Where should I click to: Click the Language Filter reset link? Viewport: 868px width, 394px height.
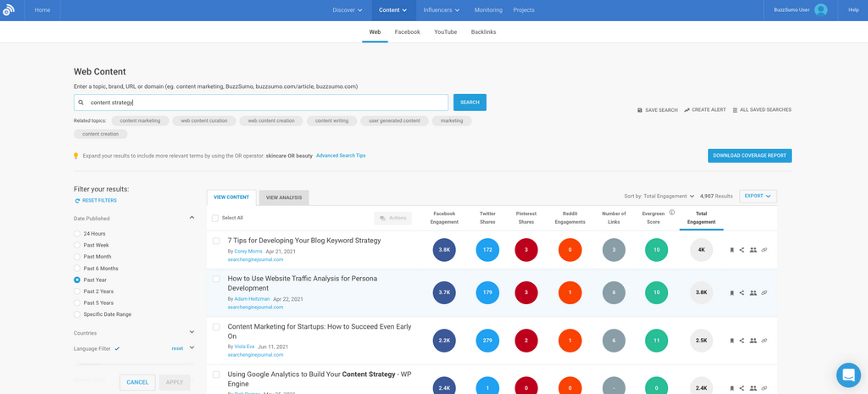click(177, 348)
